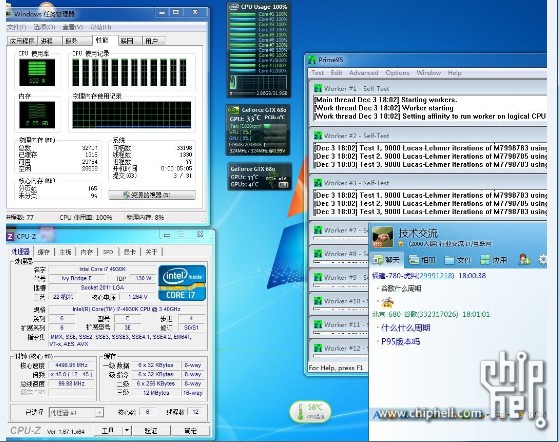Select Worker #9 window icon in Prime95
The height and width of the screenshot is (442, 559).
click(x=318, y=277)
